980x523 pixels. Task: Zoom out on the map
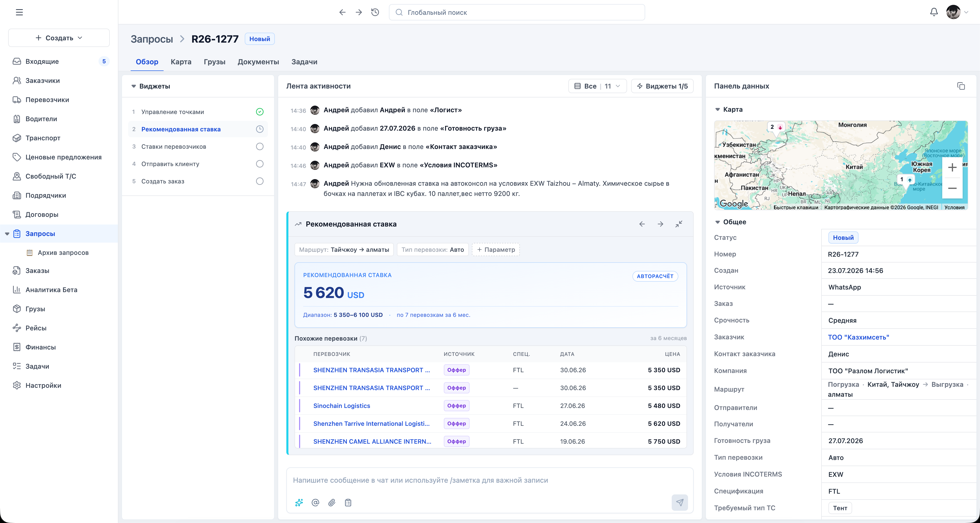[952, 188]
